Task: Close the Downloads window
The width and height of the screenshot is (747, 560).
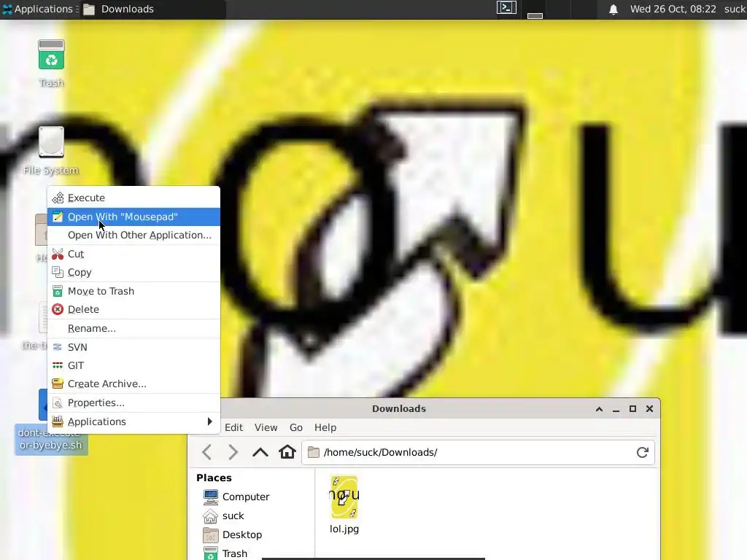Action: click(x=649, y=409)
